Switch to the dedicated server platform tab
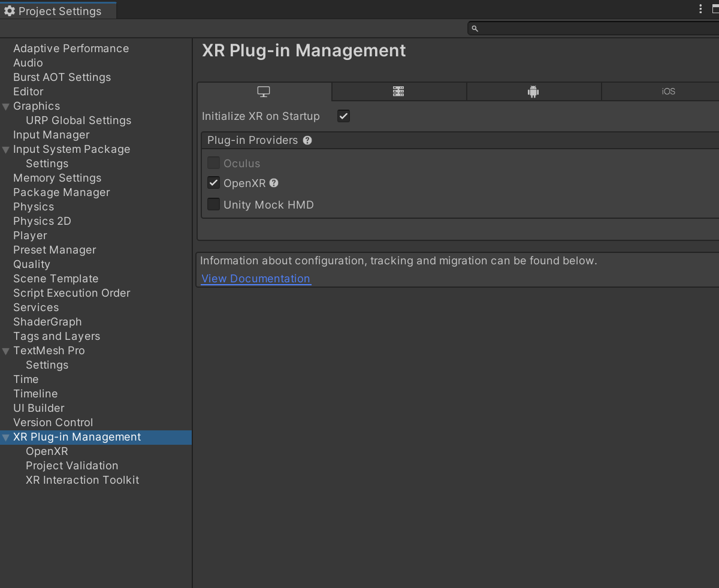 coord(398,92)
